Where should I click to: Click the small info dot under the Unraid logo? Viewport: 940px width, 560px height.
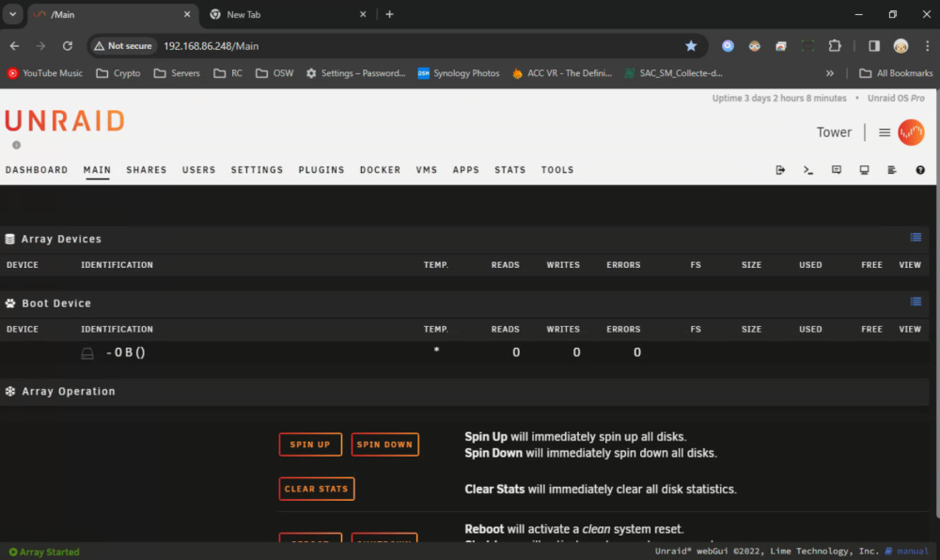click(16, 145)
